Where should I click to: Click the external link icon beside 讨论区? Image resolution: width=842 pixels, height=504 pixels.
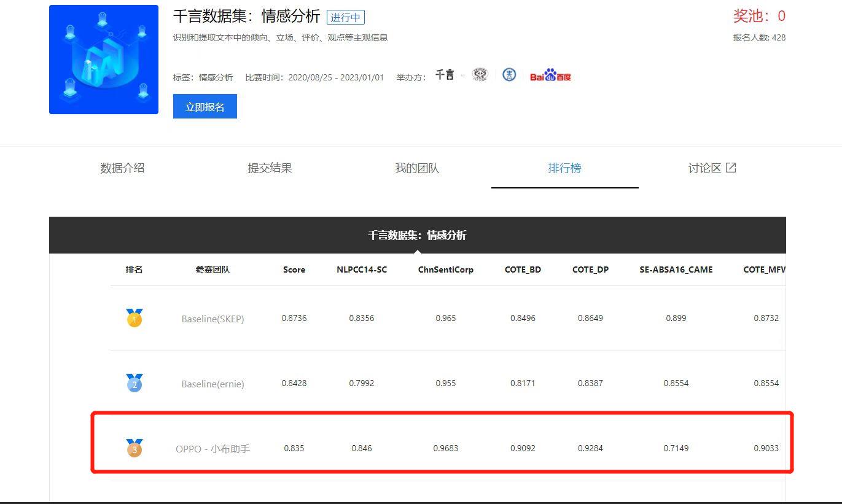pos(731,168)
